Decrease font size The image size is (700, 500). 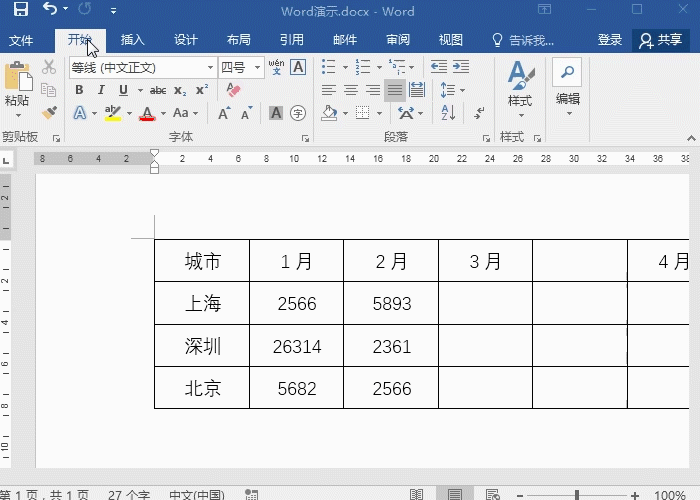246,113
